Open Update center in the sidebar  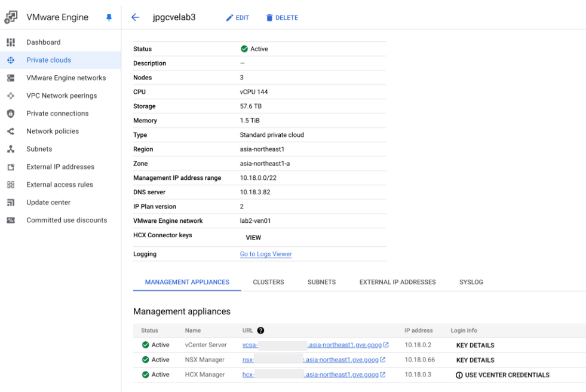click(x=60, y=203)
